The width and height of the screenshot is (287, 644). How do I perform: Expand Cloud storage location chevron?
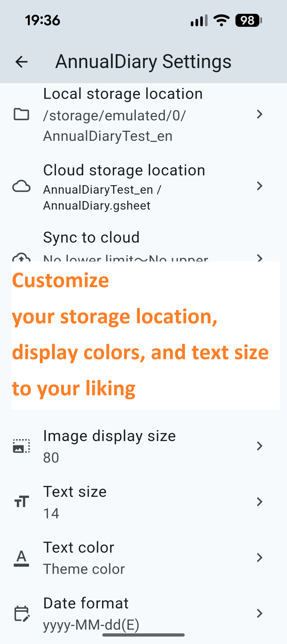click(x=260, y=186)
